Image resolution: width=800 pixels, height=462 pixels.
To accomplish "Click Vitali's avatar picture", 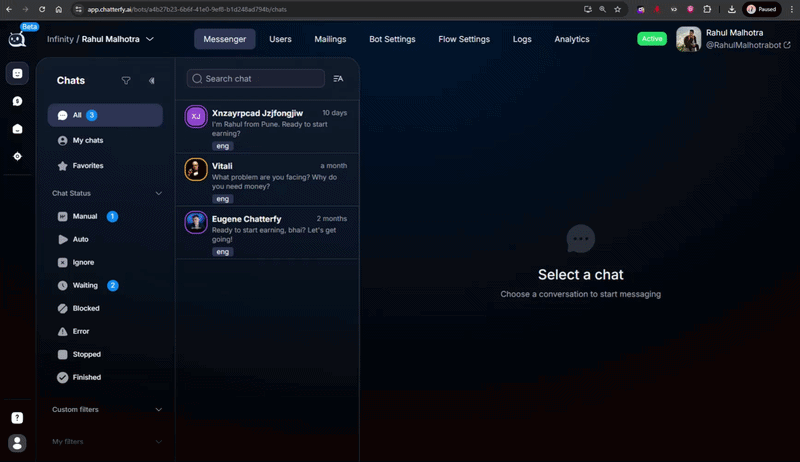I will (196, 169).
